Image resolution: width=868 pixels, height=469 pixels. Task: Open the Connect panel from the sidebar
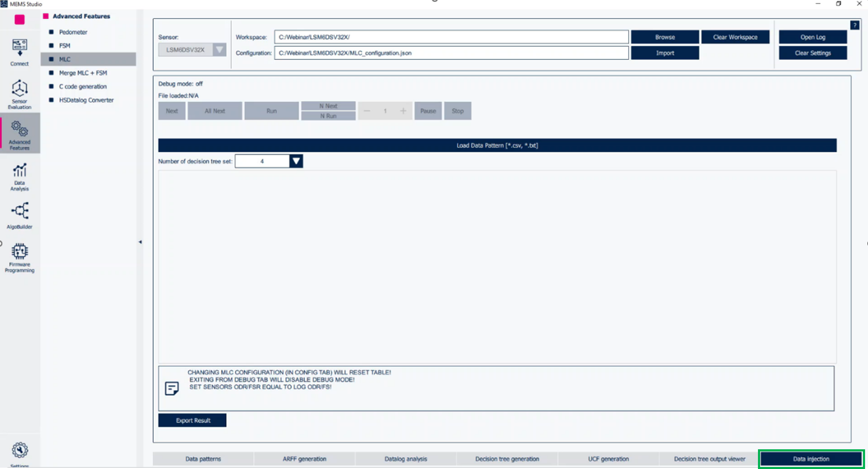click(19, 51)
